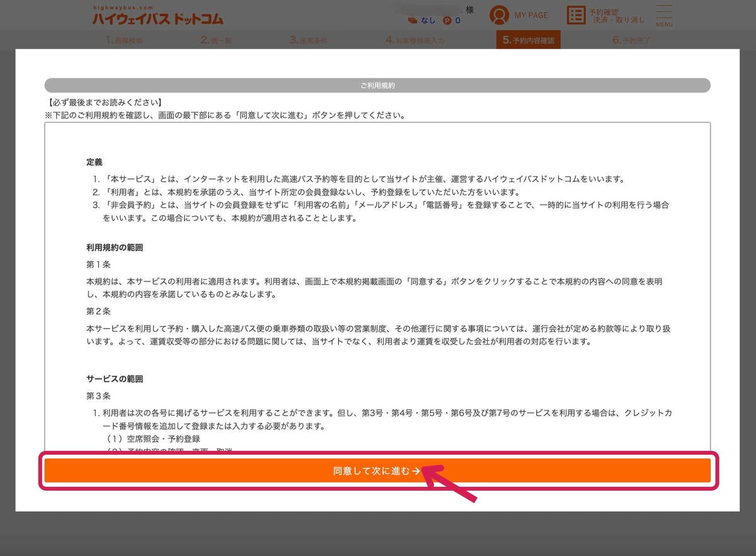The width and height of the screenshot is (756, 556).
Task: Click the 利用規約の範囲 heading
Action: point(115,247)
